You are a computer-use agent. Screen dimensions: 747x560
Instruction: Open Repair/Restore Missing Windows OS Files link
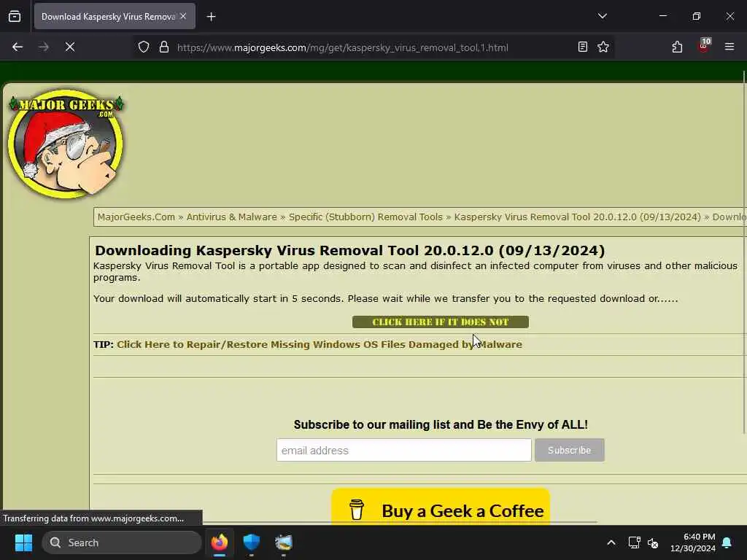320,344
